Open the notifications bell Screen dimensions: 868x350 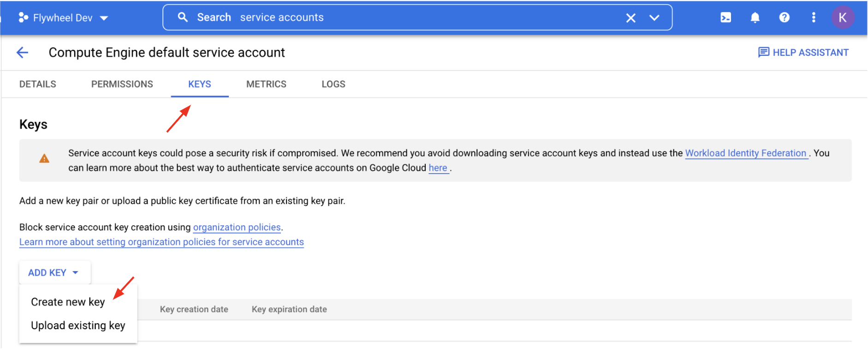[755, 18]
